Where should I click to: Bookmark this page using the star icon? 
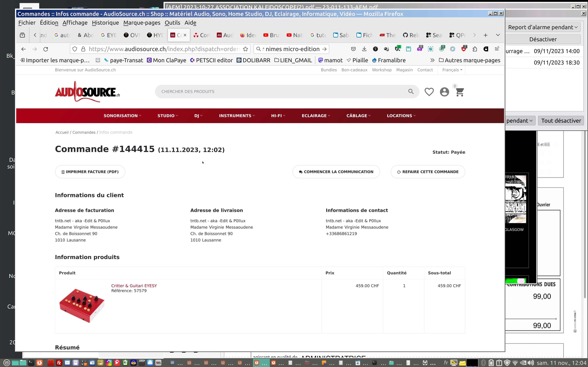pyautogui.click(x=245, y=49)
